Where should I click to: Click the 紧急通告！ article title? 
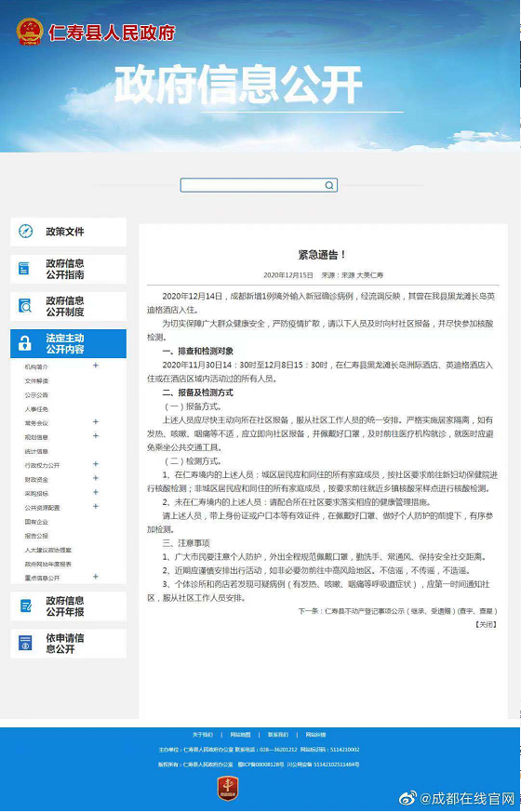coord(322,255)
